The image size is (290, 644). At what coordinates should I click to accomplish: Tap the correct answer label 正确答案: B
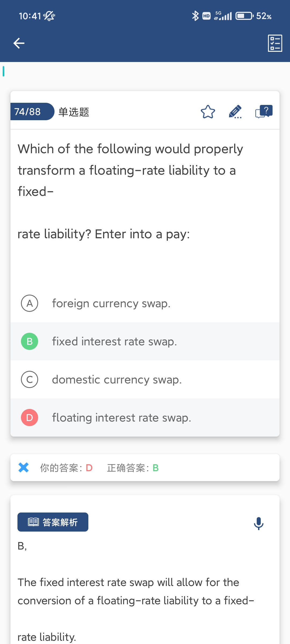(x=133, y=468)
